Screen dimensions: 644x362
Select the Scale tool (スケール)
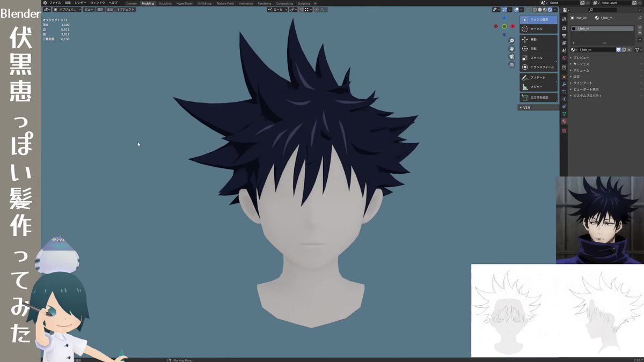point(538,57)
